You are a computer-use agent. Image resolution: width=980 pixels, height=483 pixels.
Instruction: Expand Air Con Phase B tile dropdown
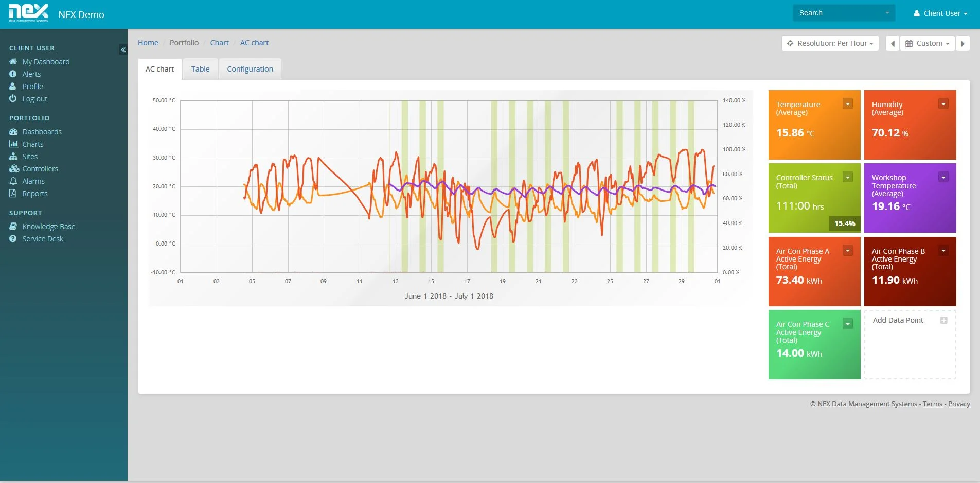[943, 250]
